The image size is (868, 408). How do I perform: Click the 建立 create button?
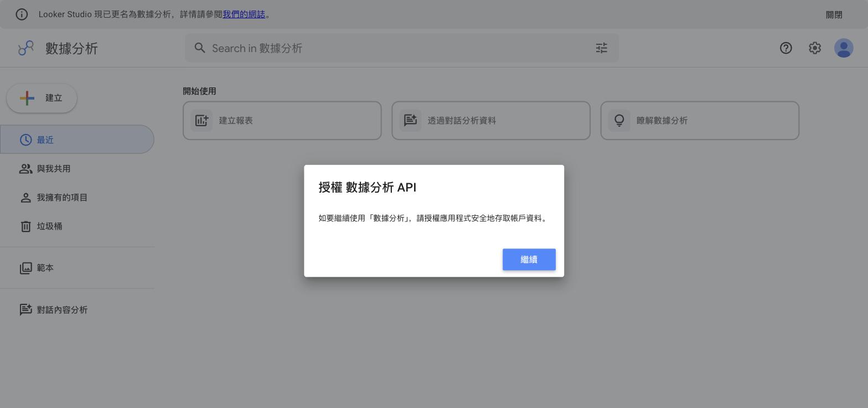pos(42,98)
